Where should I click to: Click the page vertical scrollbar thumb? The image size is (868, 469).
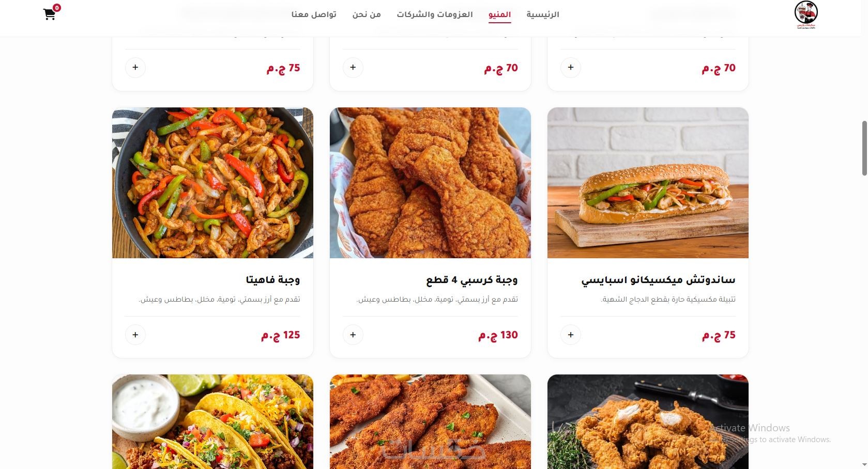tap(864, 149)
